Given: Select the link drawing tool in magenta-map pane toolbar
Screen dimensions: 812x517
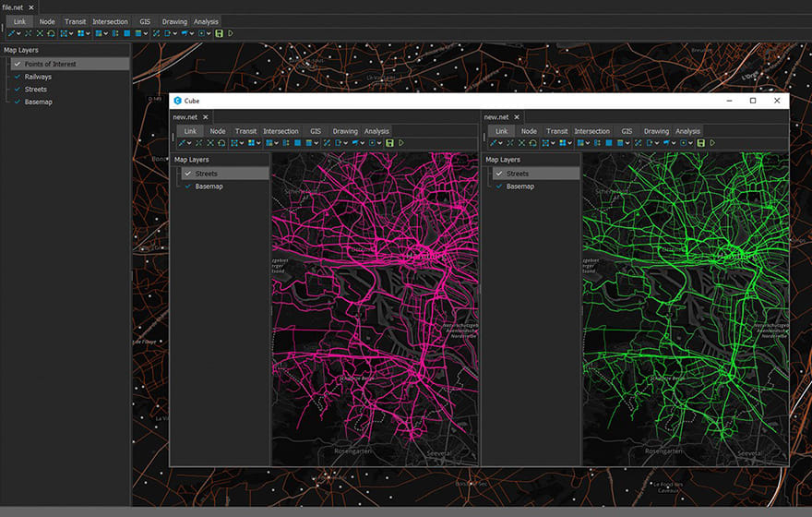Looking at the screenshot, I should [182, 142].
